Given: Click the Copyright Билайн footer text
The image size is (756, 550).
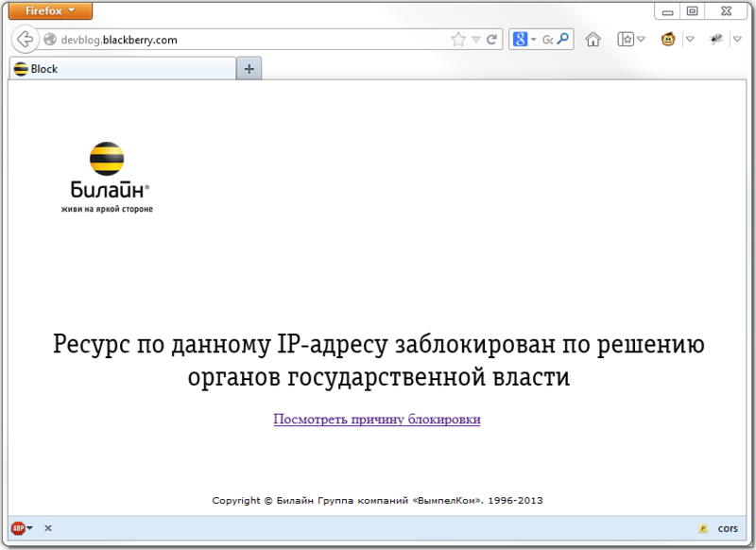Looking at the screenshot, I should point(377,500).
